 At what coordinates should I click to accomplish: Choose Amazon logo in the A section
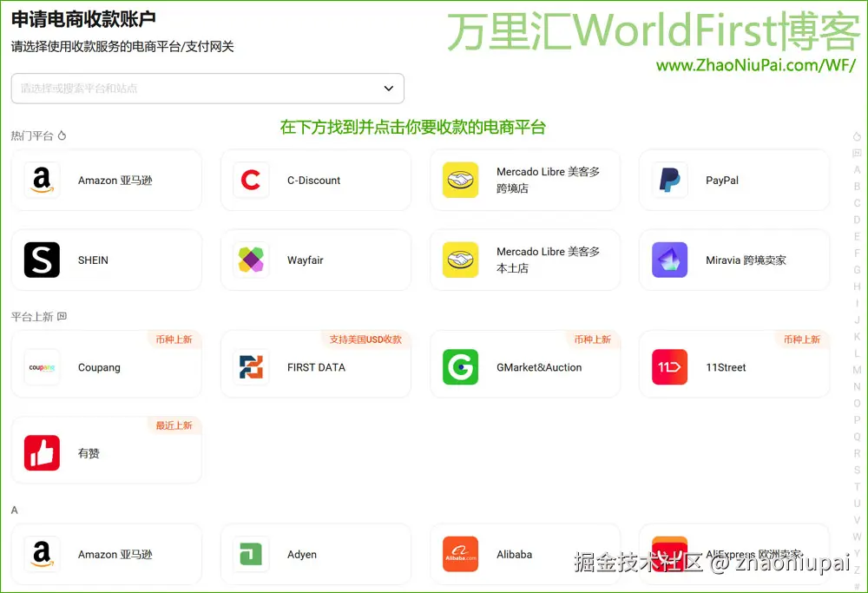tap(42, 554)
